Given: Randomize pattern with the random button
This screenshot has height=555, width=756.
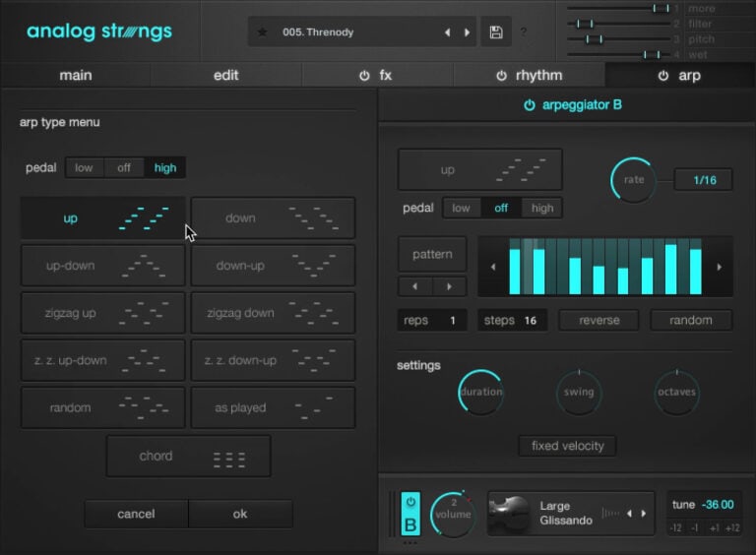Looking at the screenshot, I should (691, 321).
